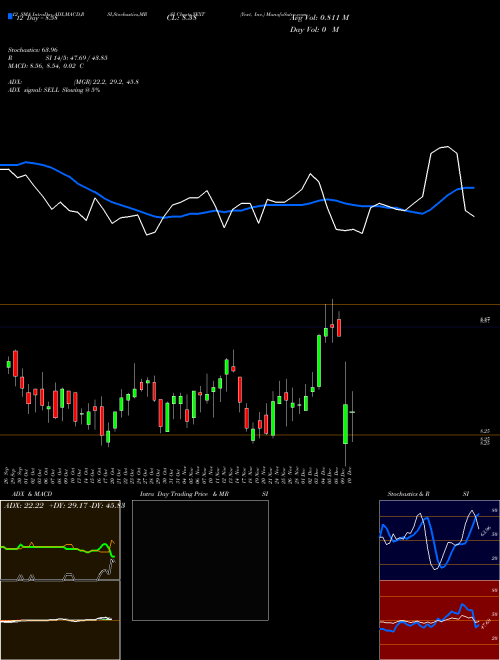
Task: Click the 'CL: 8.38' closing price text
Action: (x=181, y=18)
